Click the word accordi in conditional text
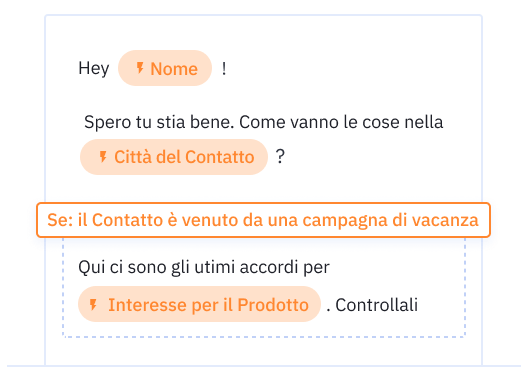 pos(269,268)
